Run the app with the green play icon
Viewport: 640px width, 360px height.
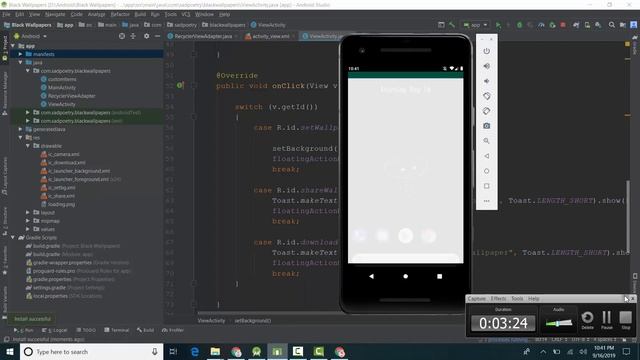(x=498, y=25)
